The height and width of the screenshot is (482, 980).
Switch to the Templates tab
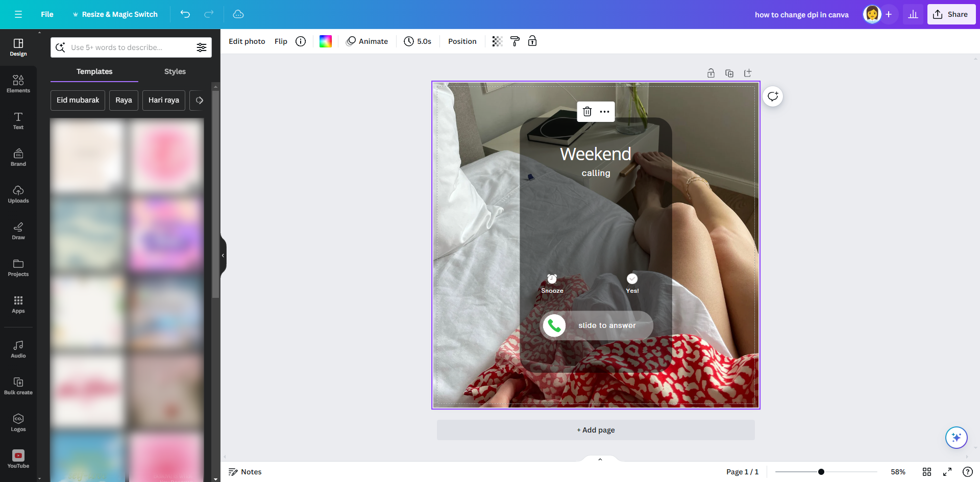pyautogui.click(x=94, y=71)
